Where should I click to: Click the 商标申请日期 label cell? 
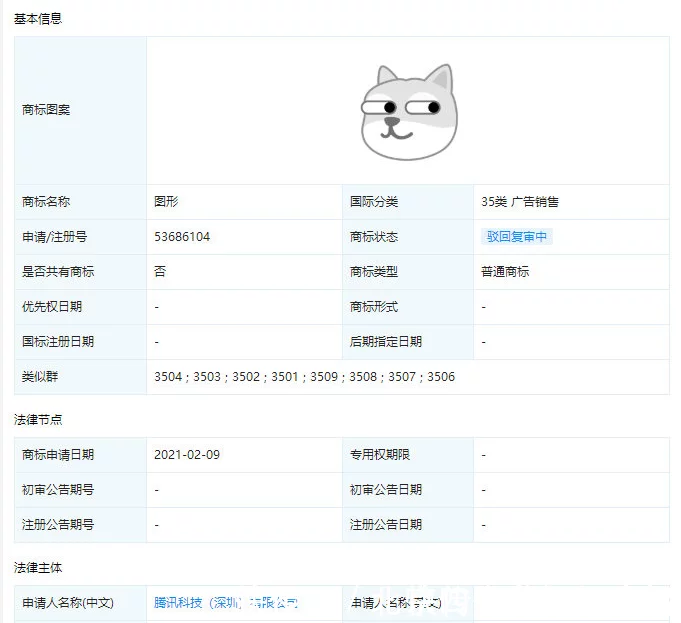(80, 455)
